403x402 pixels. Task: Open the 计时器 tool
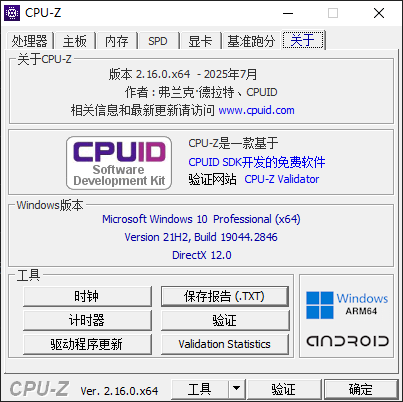point(87,320)
